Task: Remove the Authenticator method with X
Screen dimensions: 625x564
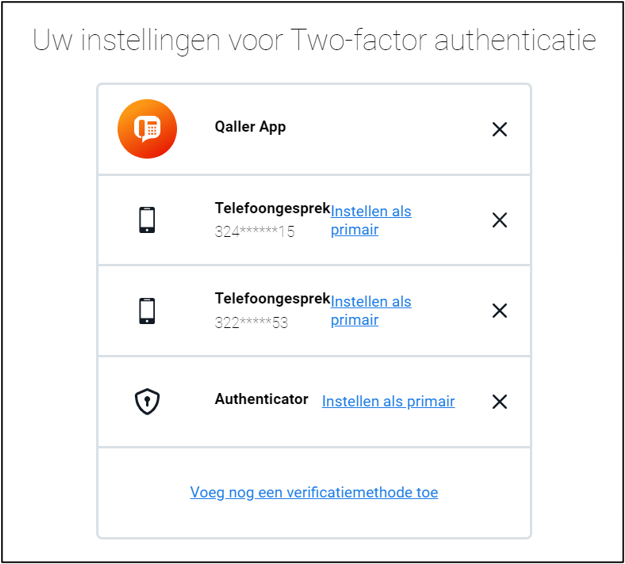Action: pos(499,401)
